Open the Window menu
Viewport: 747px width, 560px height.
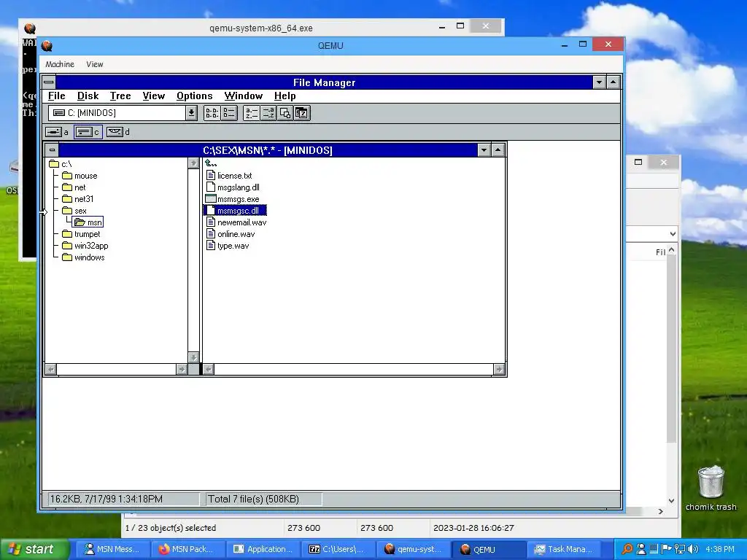(244, 96)
